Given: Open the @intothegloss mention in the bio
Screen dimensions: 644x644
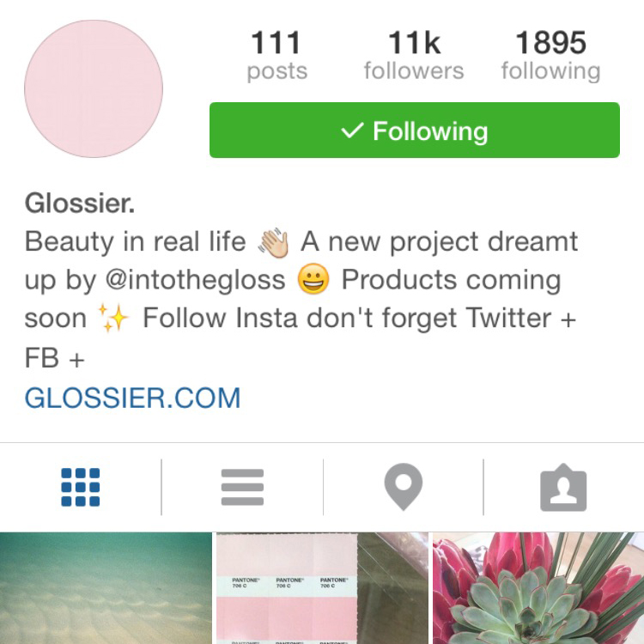Looking at the screenshot, I should point(195,281).
